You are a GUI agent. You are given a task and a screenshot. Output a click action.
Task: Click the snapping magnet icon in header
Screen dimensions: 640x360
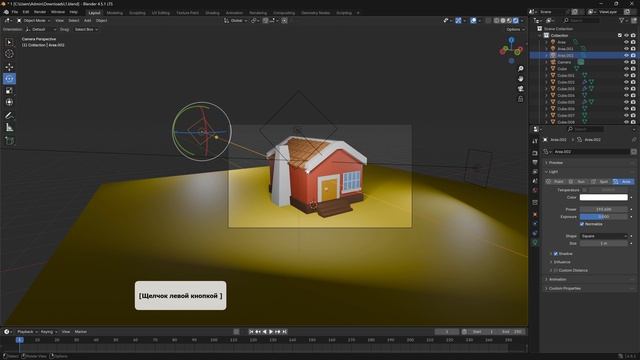tap(266, 20)
